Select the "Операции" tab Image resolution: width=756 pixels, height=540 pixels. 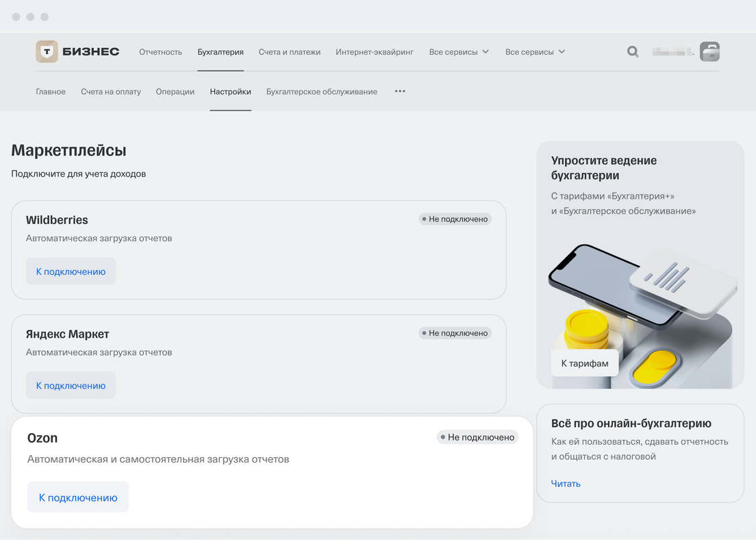point(175,92)
